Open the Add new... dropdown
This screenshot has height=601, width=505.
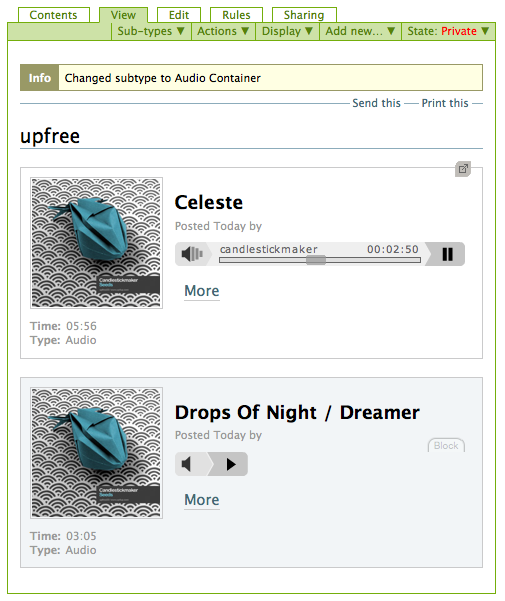pyautogui.click(x=360, y=31)
